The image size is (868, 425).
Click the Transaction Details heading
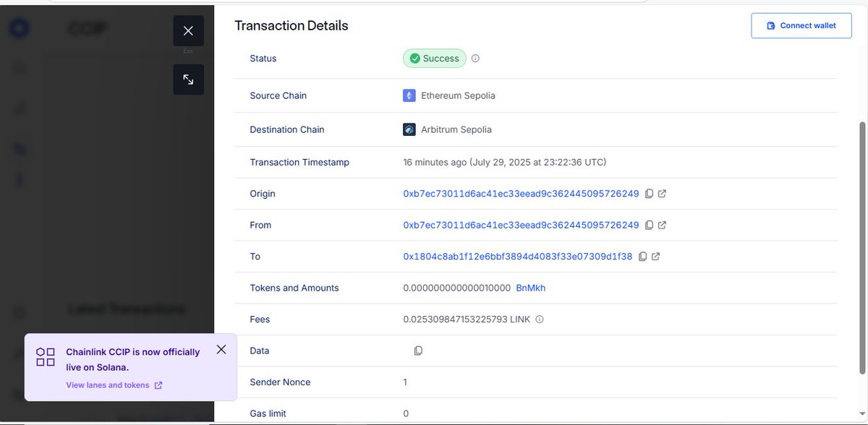(292, 26)
